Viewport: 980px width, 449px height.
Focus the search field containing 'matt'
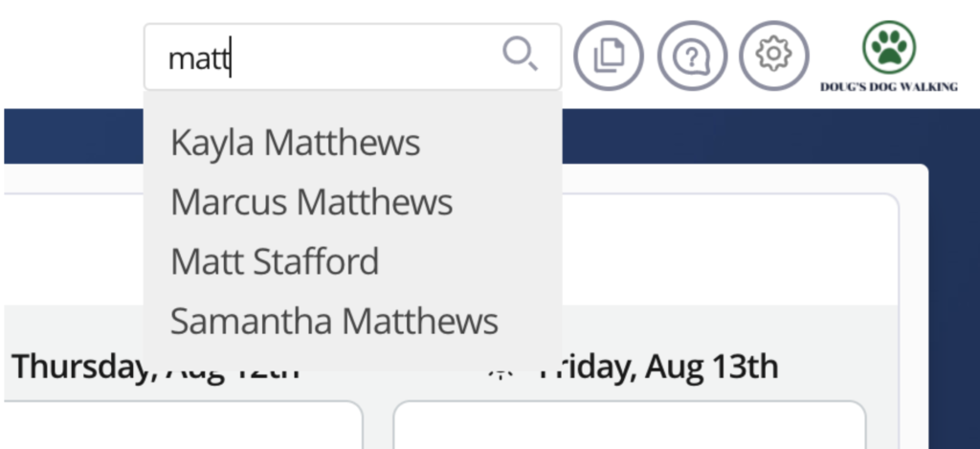tap(325, 57)
